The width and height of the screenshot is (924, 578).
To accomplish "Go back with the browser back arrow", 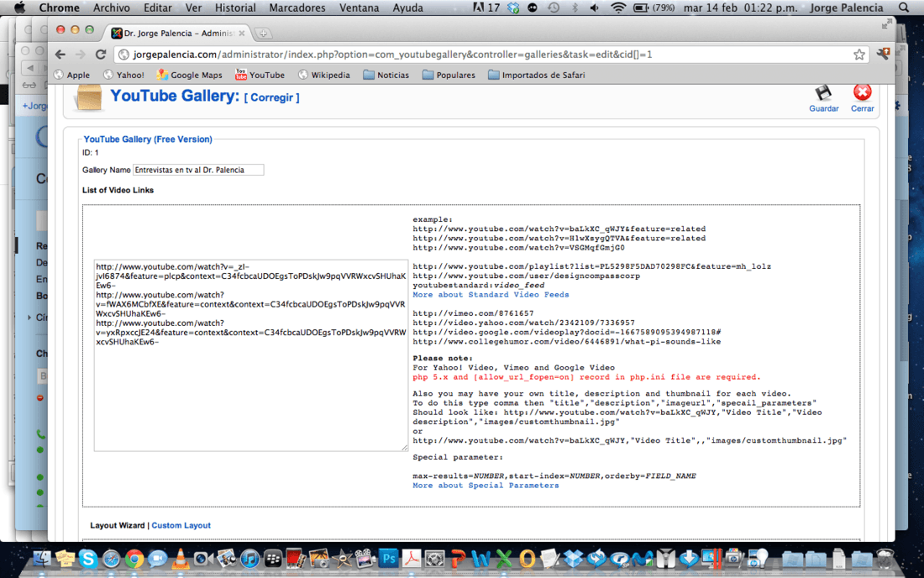I will pos(60,55).
